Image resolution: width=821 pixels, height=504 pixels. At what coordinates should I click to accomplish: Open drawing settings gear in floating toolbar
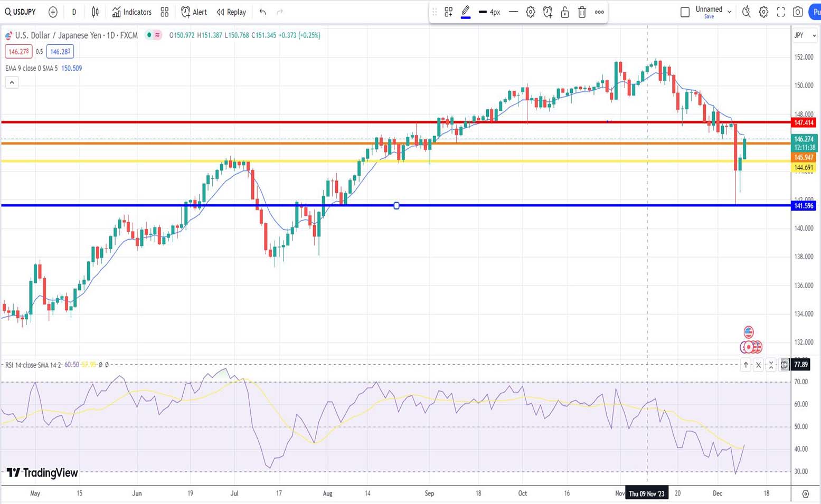pos(531,12)
